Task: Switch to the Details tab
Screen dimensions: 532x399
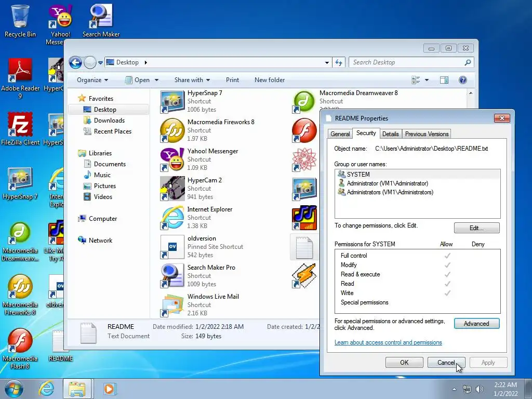Action: [390, 134]
